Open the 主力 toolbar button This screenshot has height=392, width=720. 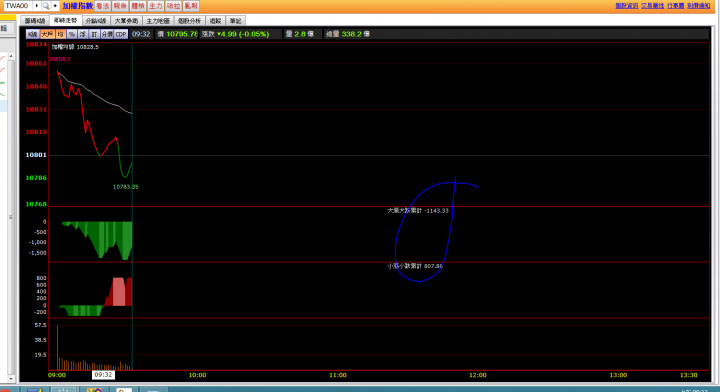(156, 6)
